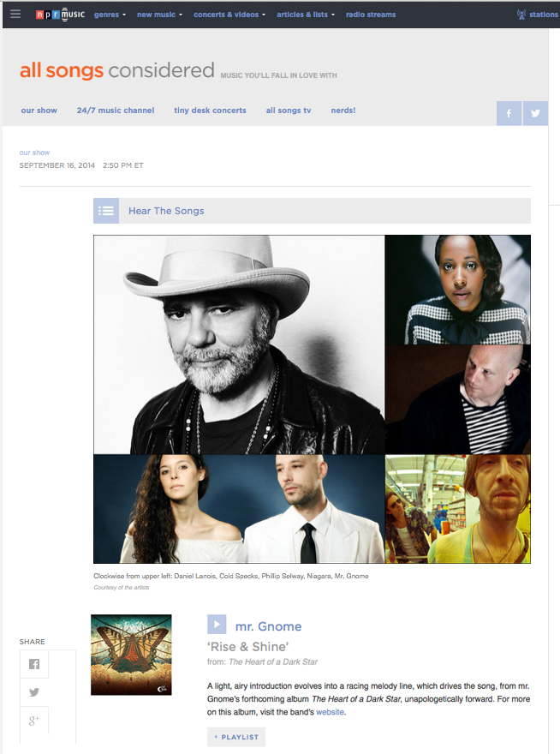Viewport: 560px width, 754px height.
Task: Open the stations link
Action: coord(544,15)
